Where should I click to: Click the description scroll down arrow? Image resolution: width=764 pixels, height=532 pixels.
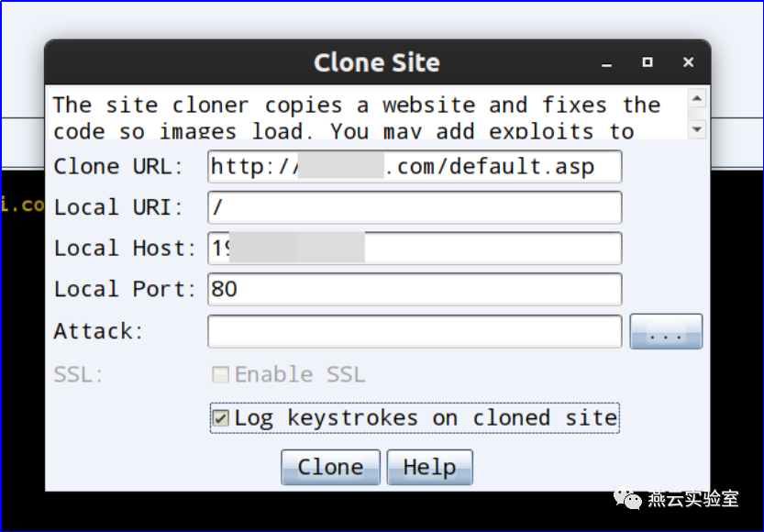pyautogui.click(x=697, y=129)
